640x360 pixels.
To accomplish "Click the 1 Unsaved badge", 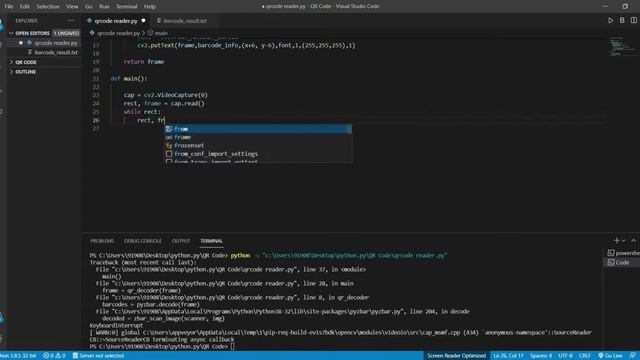I will click(x=66, y=33).
